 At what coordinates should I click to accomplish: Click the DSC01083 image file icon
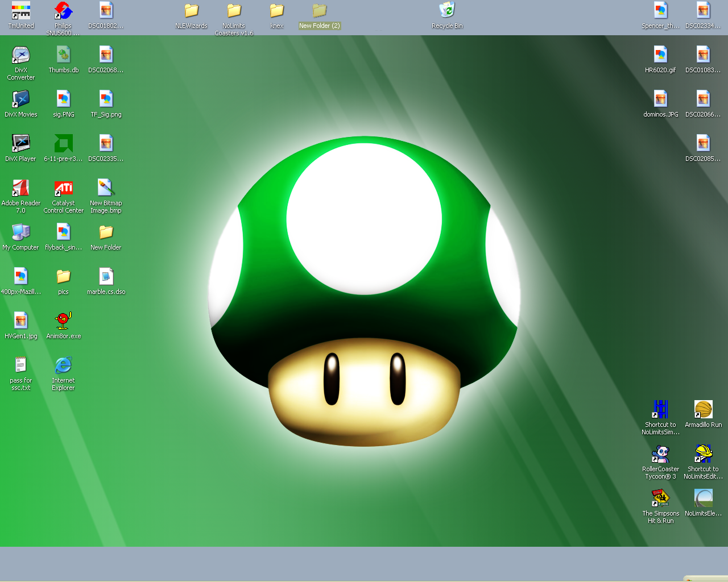pyautogui.click(x=703, y=55)
